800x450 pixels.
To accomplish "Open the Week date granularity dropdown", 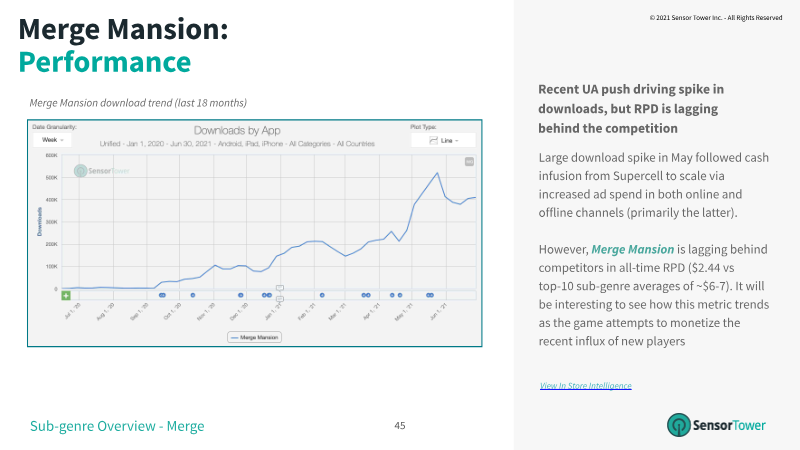I will 53,140.
